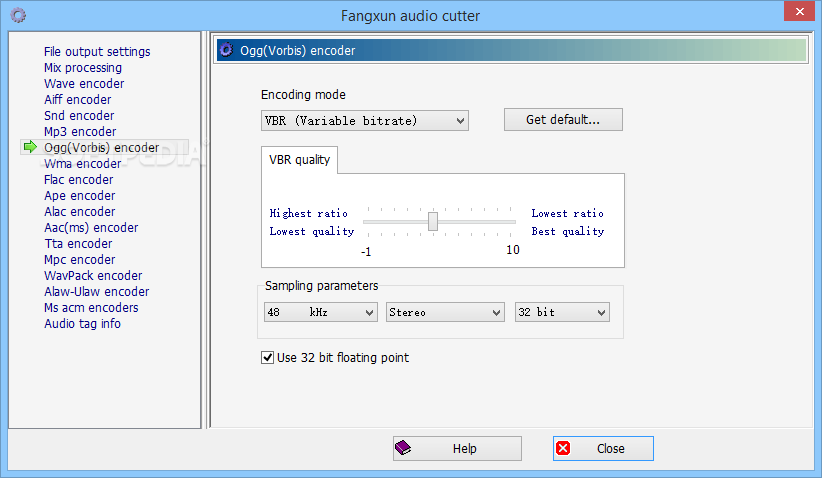Open the Stereo channel dropdown

point(445,312)
